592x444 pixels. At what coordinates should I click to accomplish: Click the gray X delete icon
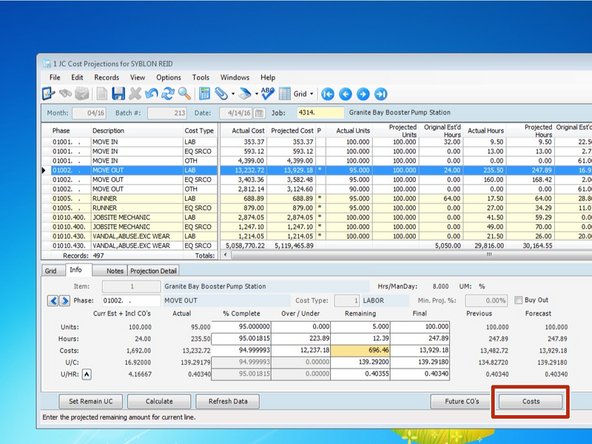135,94
